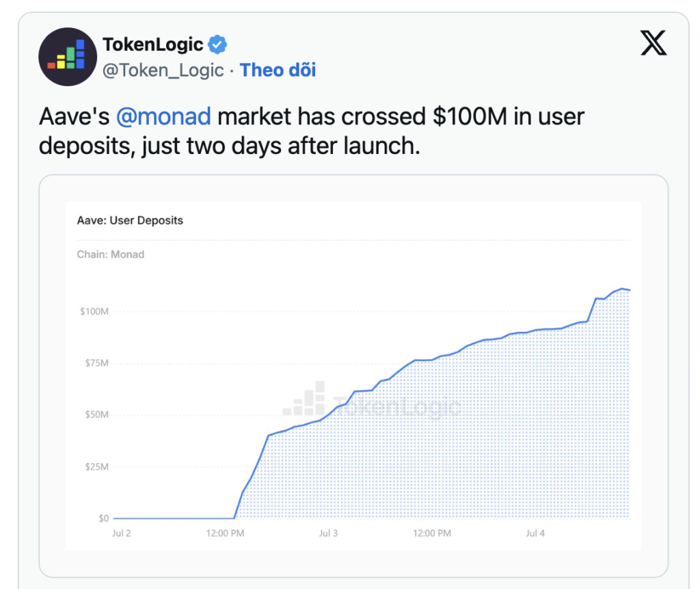Viewport: 700px width, 589px height.
Task: Open the TokenLogic display name
Action: [x=152, y=44]
